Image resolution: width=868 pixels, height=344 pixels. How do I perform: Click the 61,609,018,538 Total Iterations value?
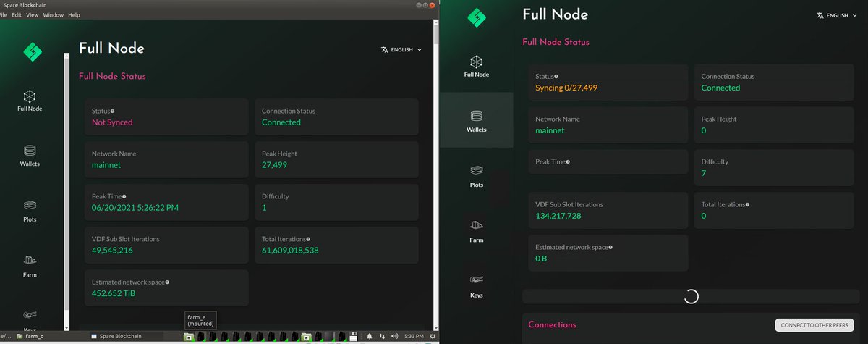(x=290, y=251)
